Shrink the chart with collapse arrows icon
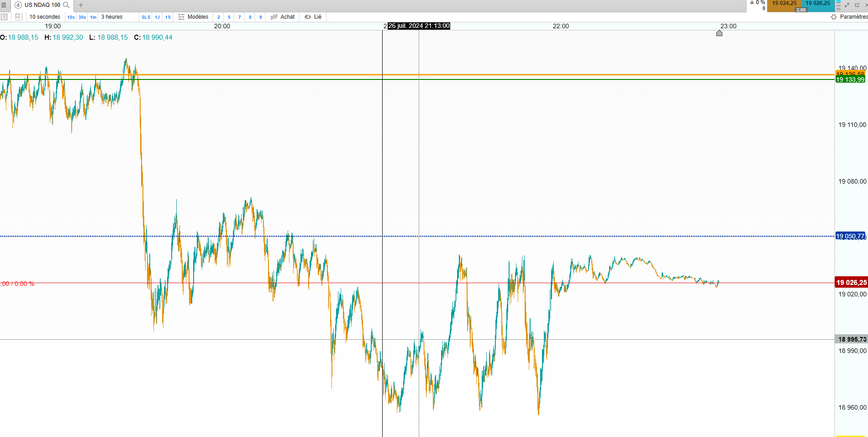Screen dimensions: 868x437 click(x=847, y=5)
